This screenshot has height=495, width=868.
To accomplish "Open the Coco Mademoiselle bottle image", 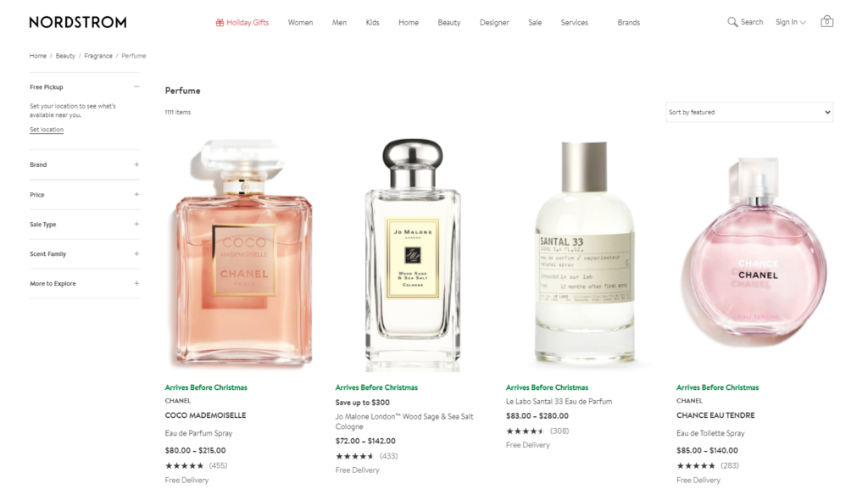I will (243, 254).
